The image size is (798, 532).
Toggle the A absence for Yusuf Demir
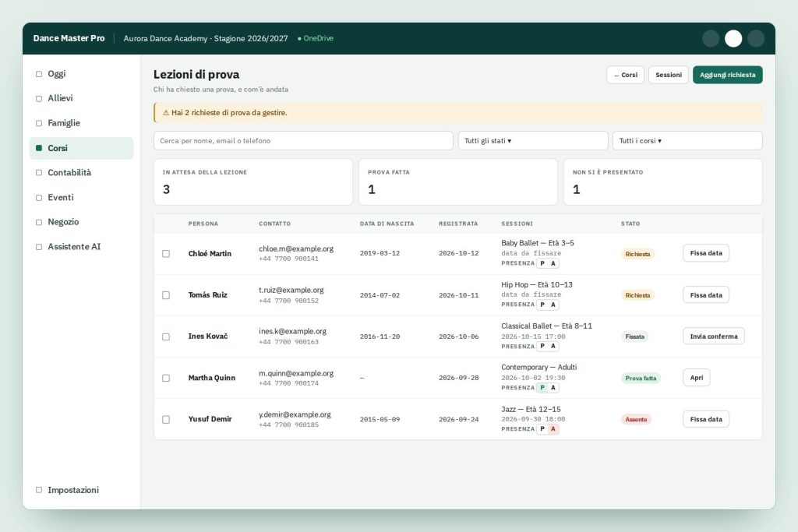point(553,428)
